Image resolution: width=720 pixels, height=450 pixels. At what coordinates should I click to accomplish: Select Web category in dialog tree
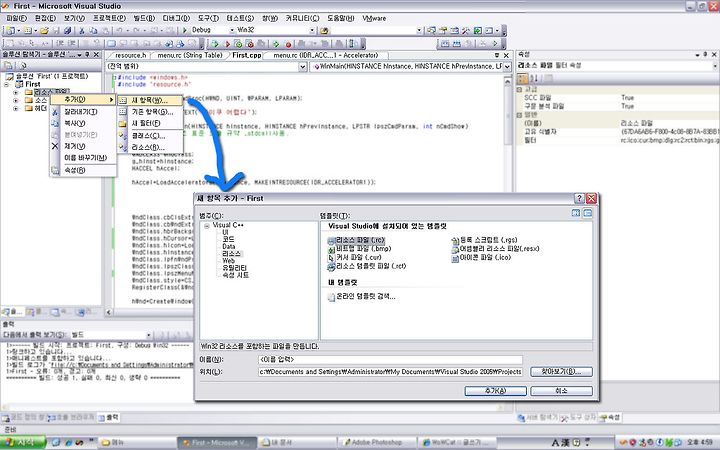(228, 260)
